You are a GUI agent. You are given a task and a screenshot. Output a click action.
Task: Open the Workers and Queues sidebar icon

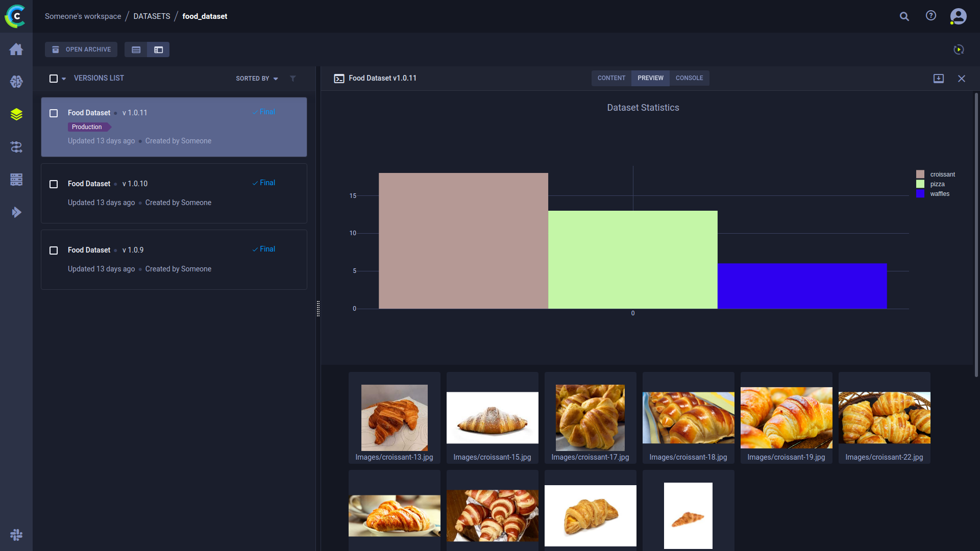click(x=16, y=180)
